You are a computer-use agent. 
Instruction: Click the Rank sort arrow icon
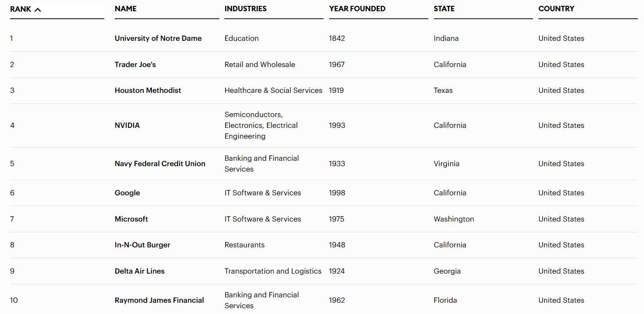(38, 10)
